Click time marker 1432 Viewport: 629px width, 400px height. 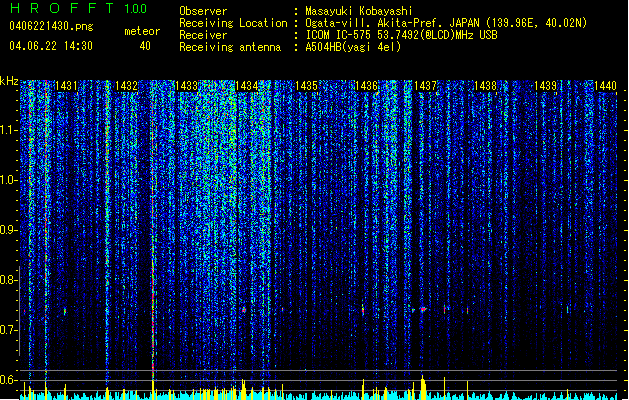[x=126, y=86]
